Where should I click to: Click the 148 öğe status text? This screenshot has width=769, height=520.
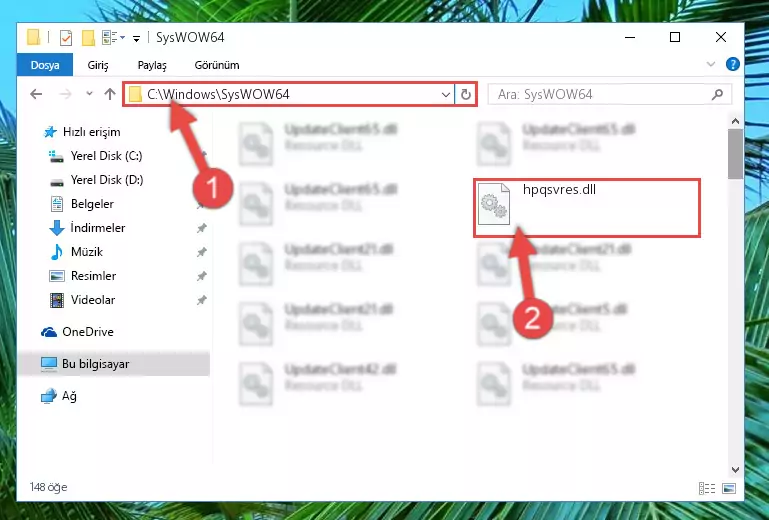tap(48, 487)
